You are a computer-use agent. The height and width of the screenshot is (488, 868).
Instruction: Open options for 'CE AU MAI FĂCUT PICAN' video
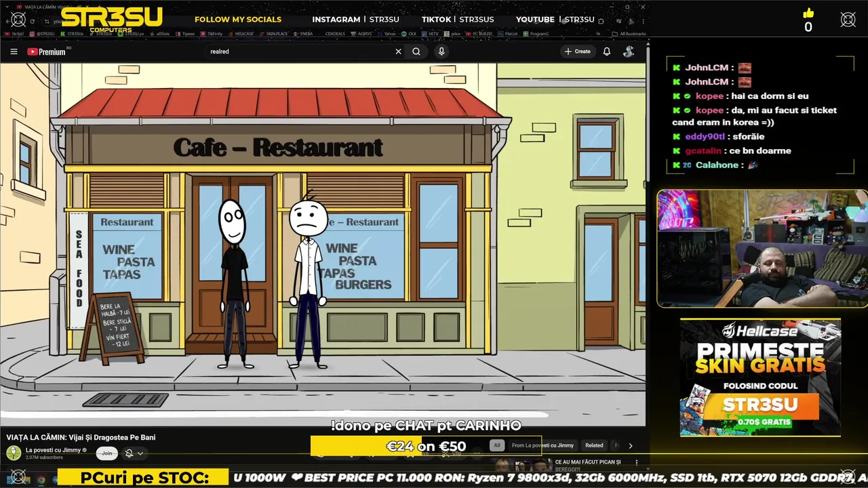(x=636, y=462)
